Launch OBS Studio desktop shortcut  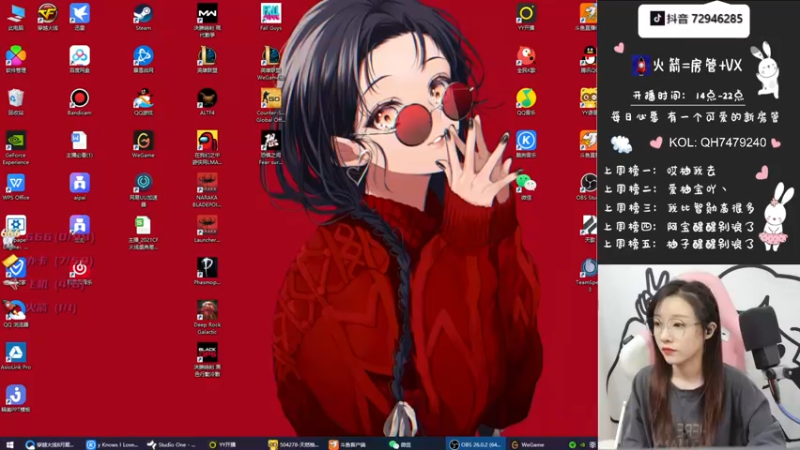click(x=588, y=186)
